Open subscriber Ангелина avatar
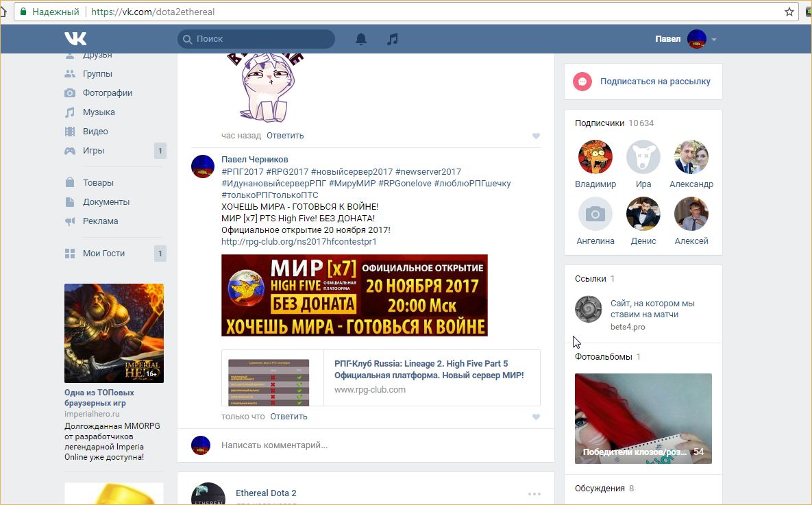This screenshot has width=812, height=505. (595, 214)
